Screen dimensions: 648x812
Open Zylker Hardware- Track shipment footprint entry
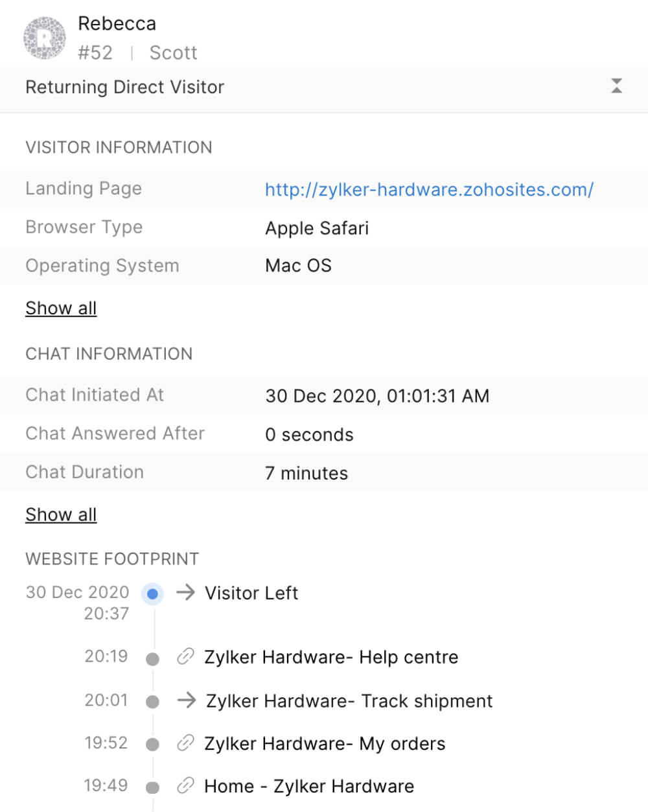point(349,701)
